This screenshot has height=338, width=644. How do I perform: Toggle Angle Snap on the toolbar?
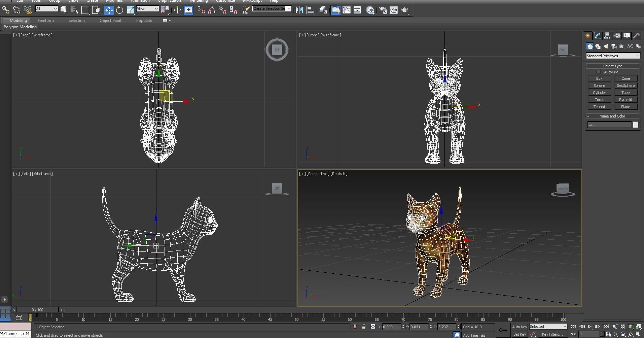pyautogui.click(x=212, y=10)
